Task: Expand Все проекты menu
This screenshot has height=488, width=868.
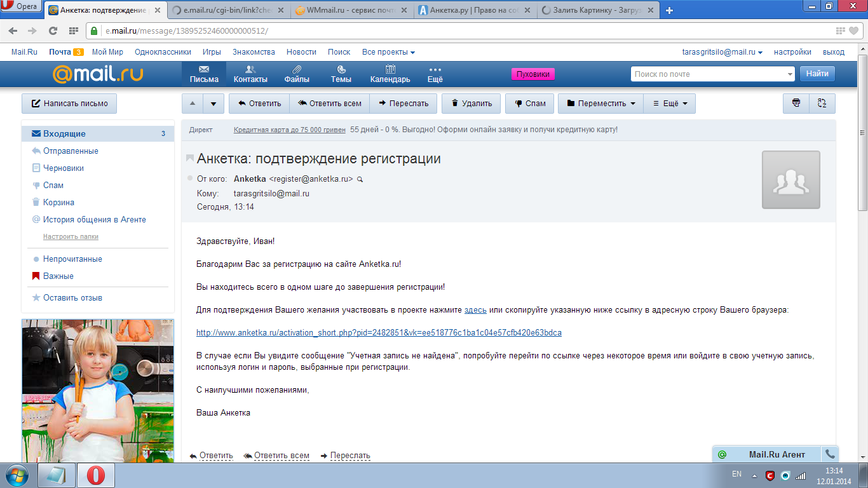Action: coord(388,52)
